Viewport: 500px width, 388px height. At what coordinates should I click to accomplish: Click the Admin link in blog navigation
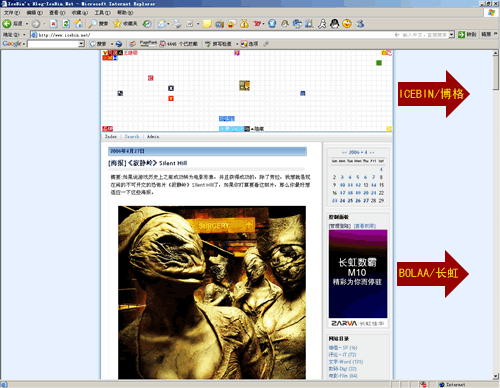tap(153, 137)
